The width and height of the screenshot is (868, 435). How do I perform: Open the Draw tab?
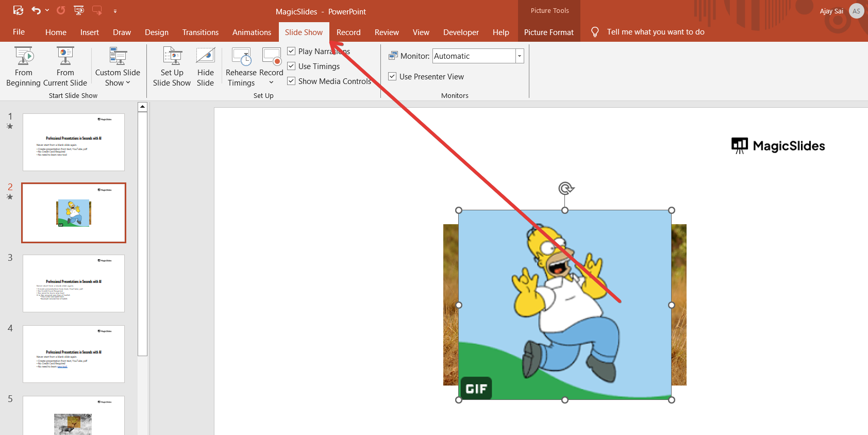point(122,32)
